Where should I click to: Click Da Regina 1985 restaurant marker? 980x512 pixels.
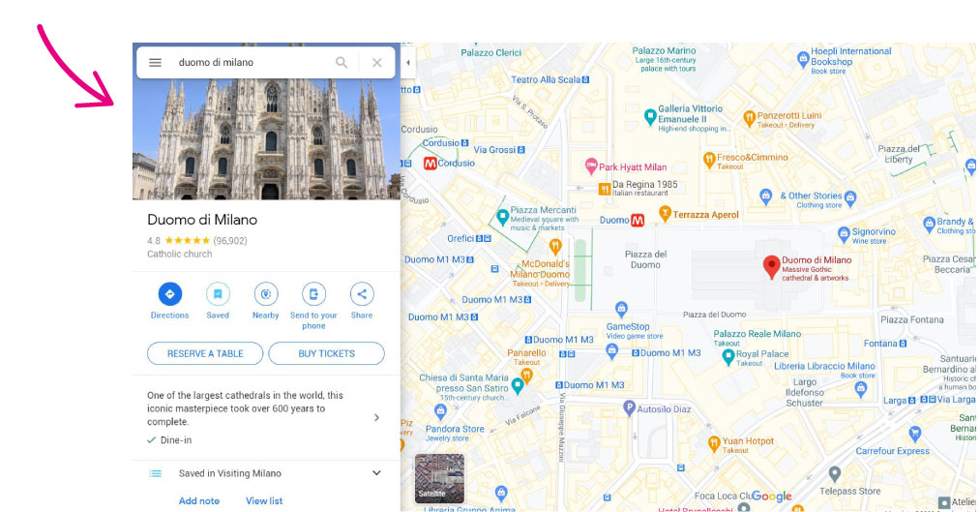click(x=605, y=189)
